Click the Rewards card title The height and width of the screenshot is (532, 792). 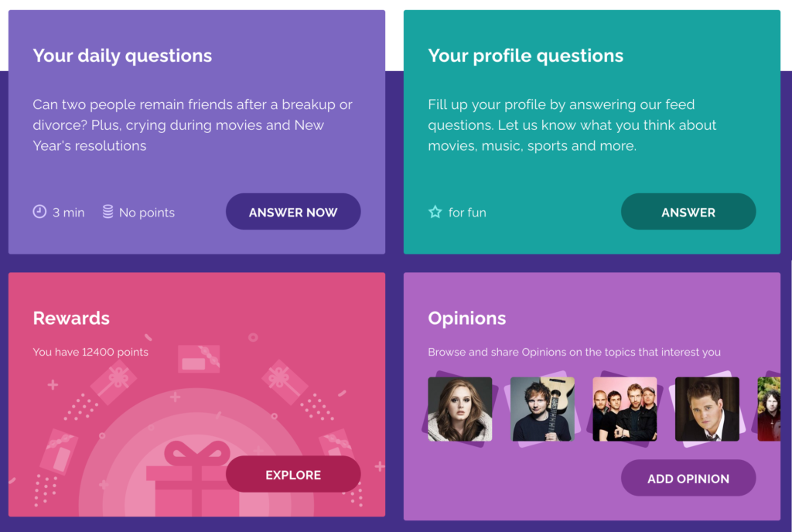(x=71, y=318)
